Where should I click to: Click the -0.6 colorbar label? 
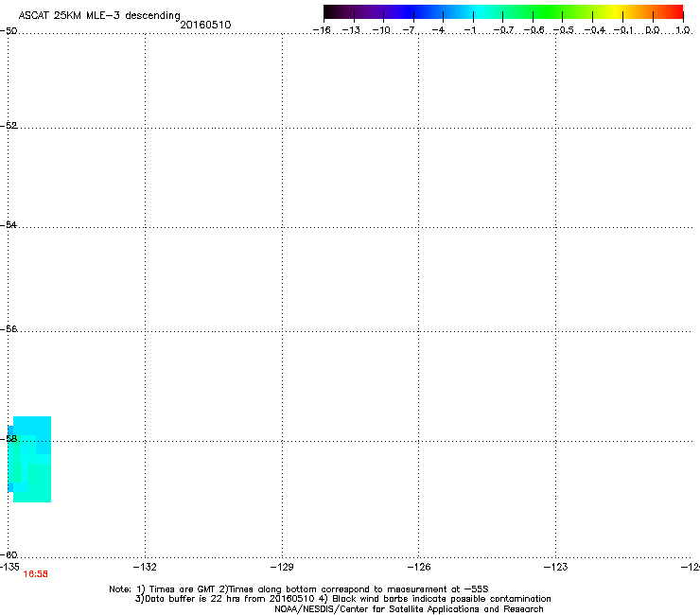[534, 30]
